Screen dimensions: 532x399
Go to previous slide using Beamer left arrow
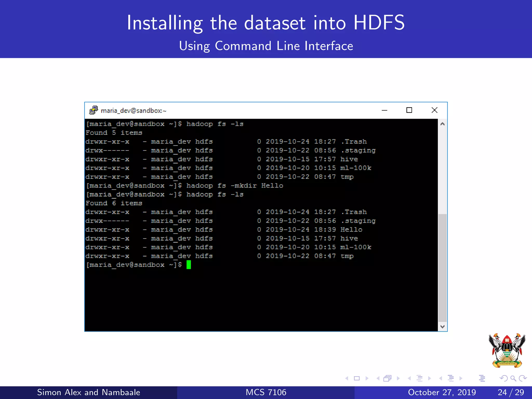pos(347,378)
